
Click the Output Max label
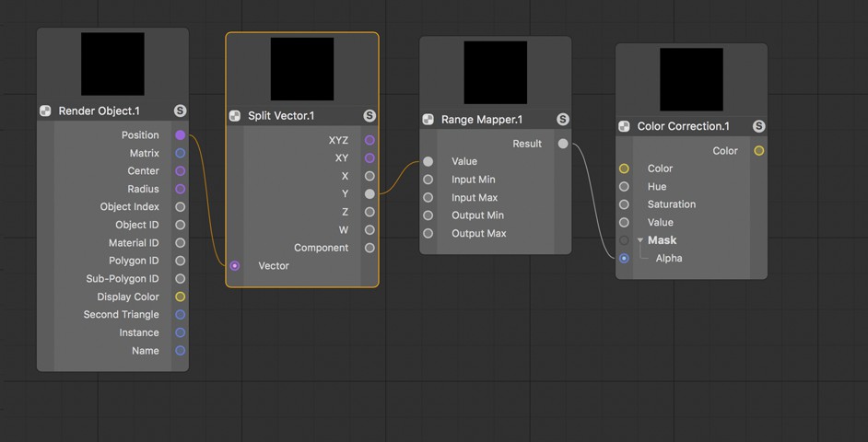[x=479, y=234]
